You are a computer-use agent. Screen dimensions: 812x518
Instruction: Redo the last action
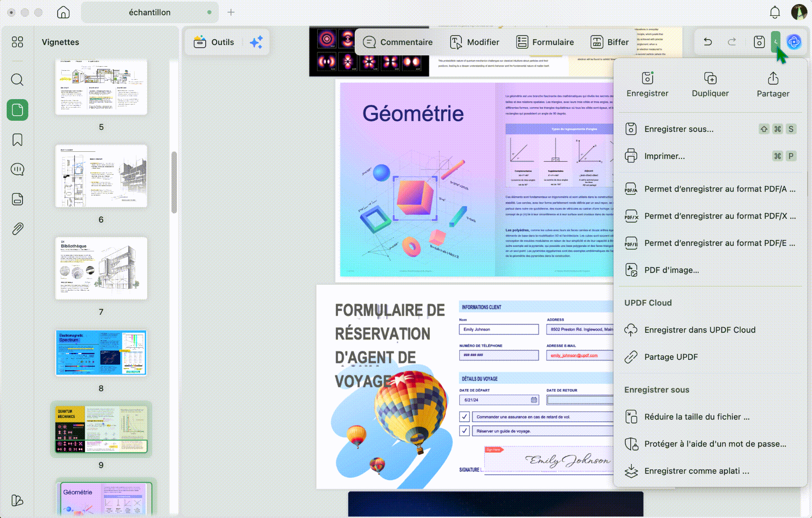pyautogui.click(x=732, y=42)
